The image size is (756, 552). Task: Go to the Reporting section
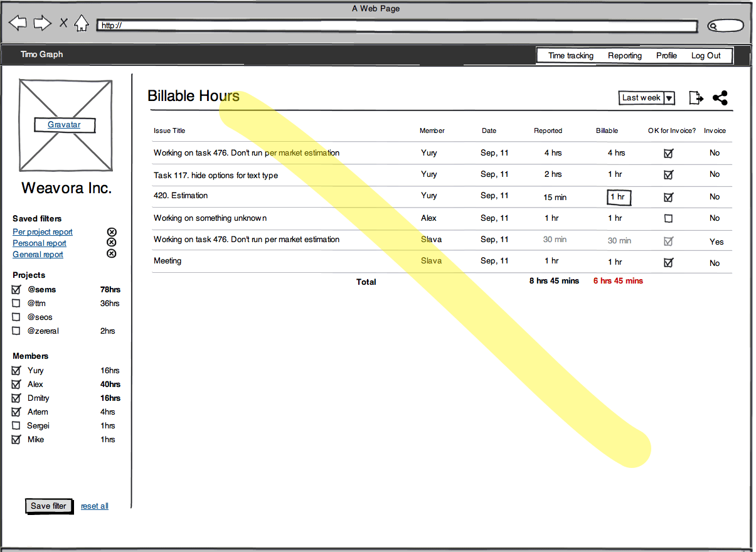point(625,56)
